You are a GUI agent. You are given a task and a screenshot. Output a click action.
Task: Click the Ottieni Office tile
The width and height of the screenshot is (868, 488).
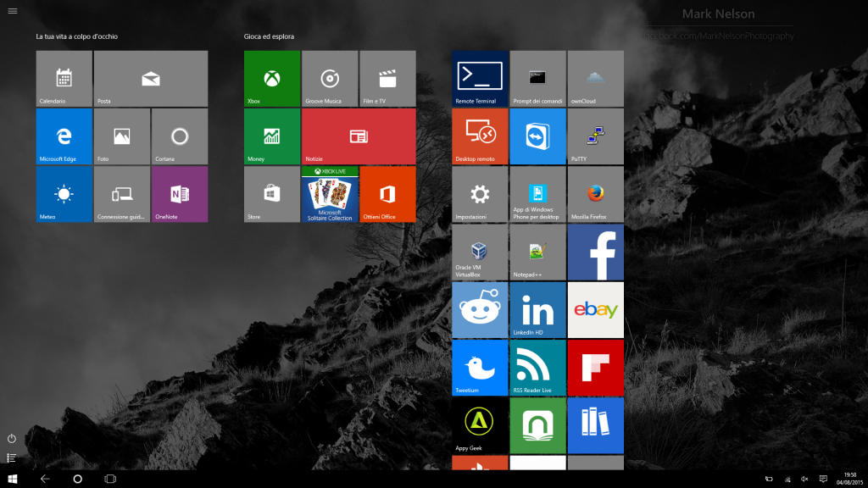coord(387,194)
